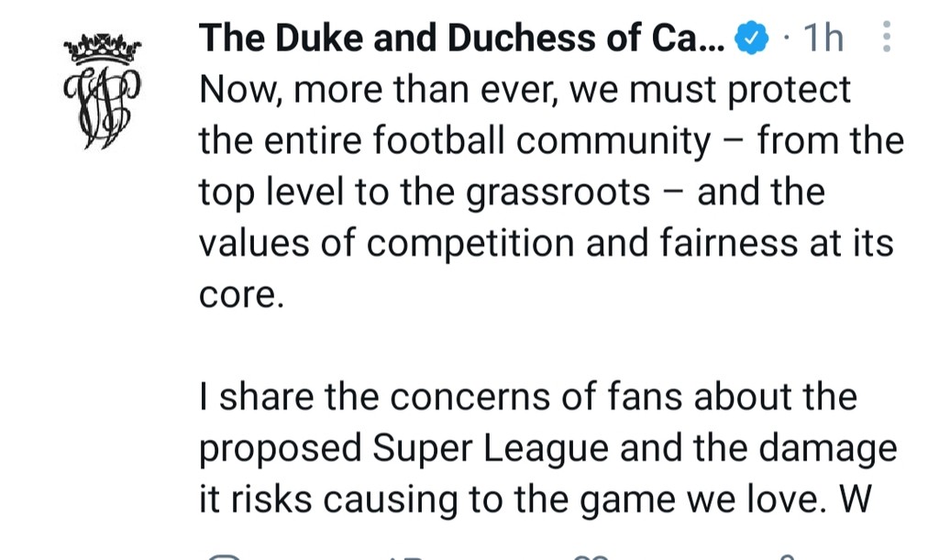Click the line "values of competition and fairness"
The width and height of the screenshot is (939, 560).
coord(546,244)
